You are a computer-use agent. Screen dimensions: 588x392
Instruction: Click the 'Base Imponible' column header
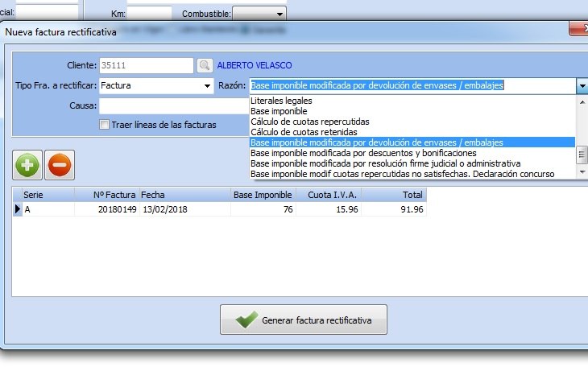263,195
